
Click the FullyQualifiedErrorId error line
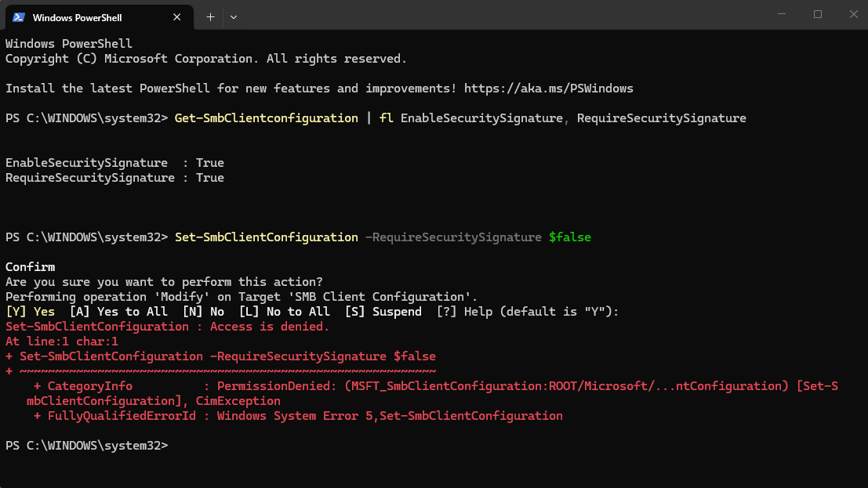click(298, 416)
